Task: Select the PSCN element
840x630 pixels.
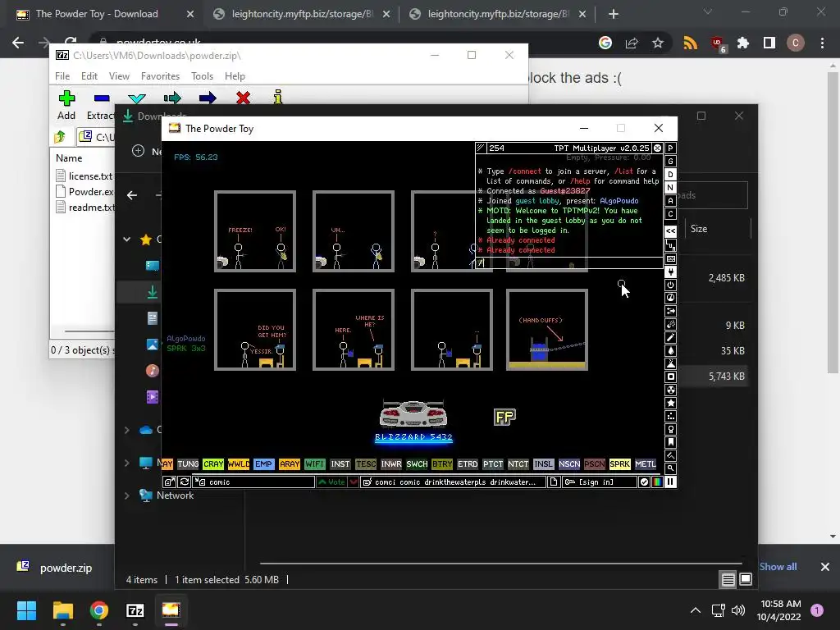Action: pos(594,464)
